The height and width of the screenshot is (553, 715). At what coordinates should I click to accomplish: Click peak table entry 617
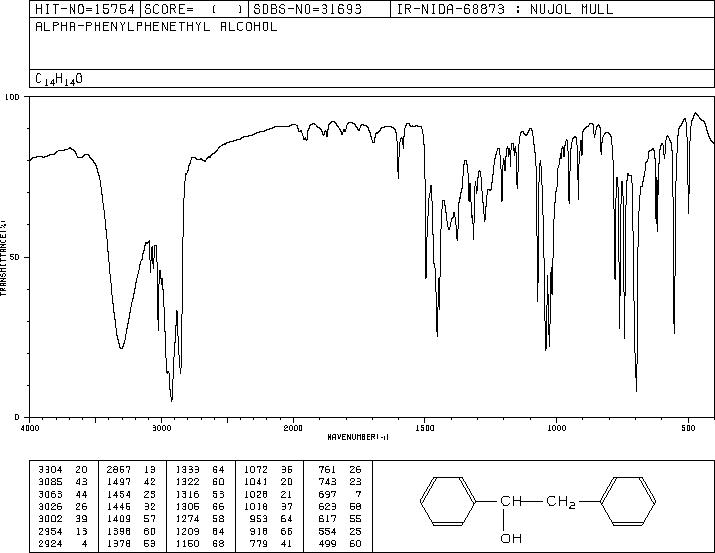[327, 519]
